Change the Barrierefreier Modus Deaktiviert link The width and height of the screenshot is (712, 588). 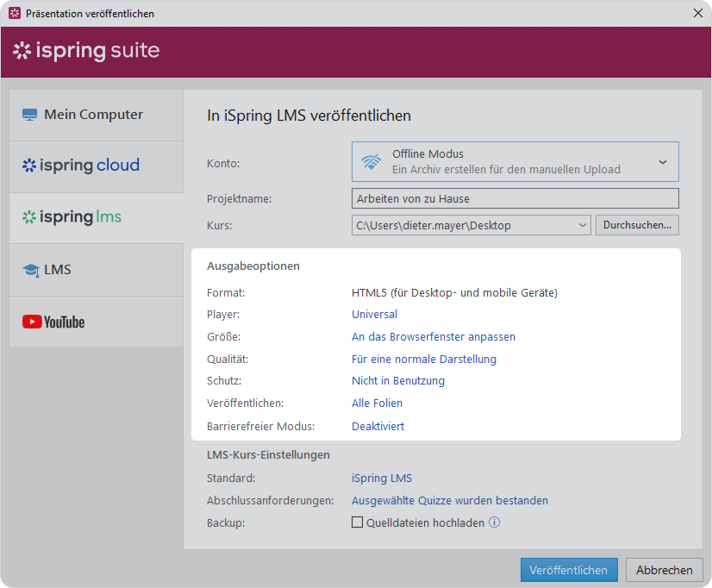(x=378, y=427)
